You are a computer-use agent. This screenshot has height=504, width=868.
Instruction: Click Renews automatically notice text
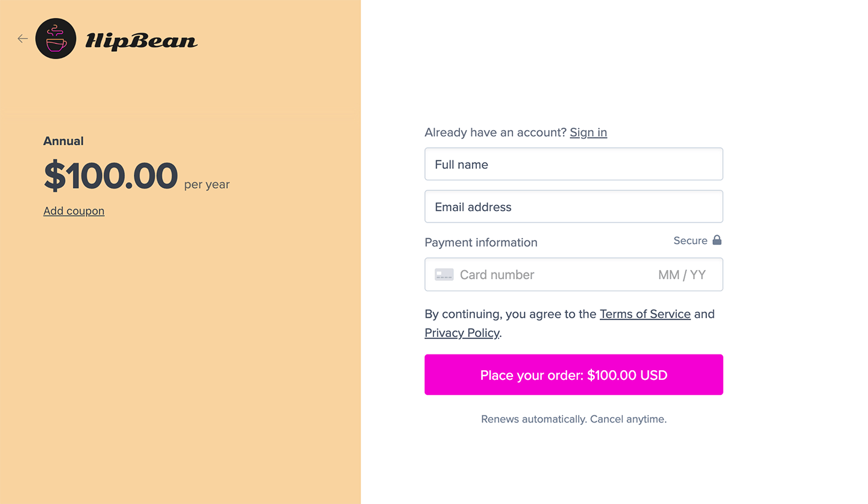coord(573,419)
